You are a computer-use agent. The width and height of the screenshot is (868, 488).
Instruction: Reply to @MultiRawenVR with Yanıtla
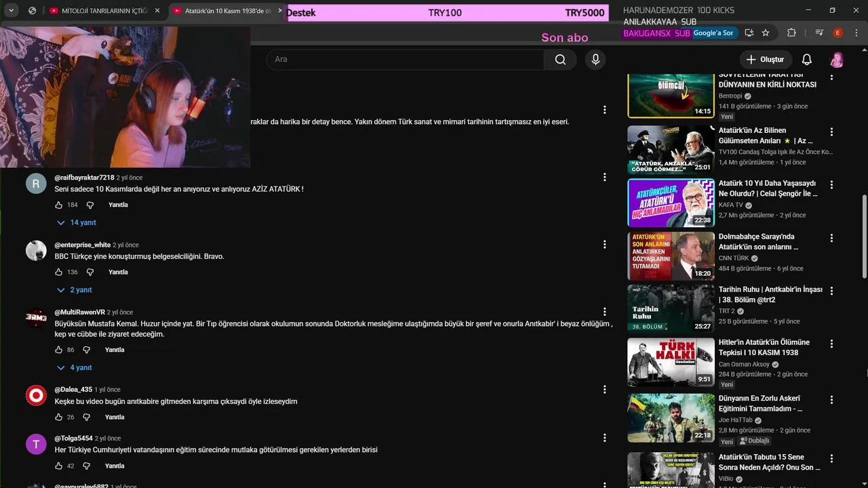click(x=115, y=350)
